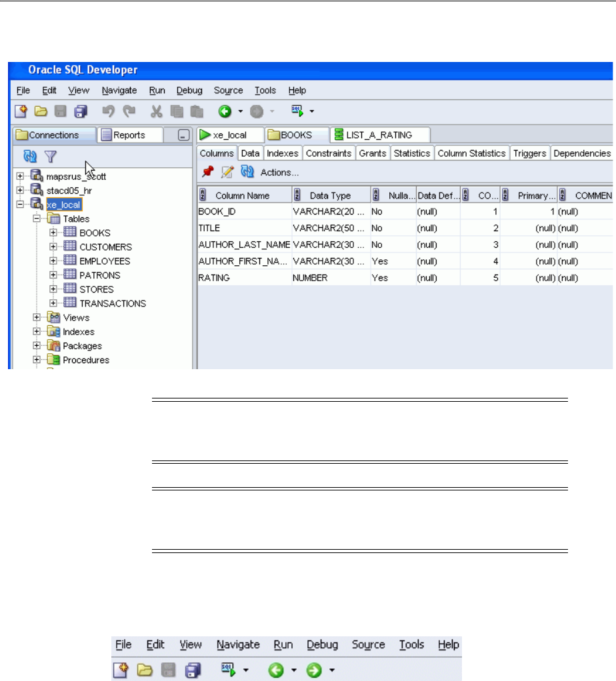Click the Filter funnel icon in Connections
This screenshot has width=616, height=681.
click(x=51, y=157)
